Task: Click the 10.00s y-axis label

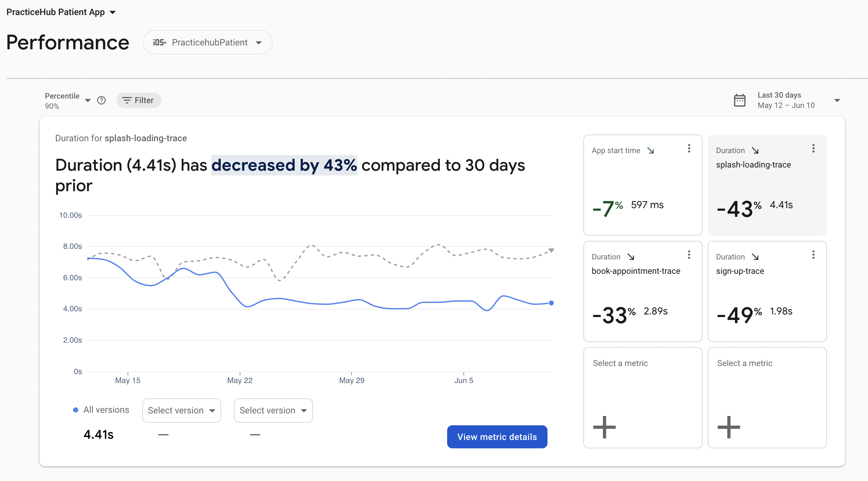Action: 71,215
